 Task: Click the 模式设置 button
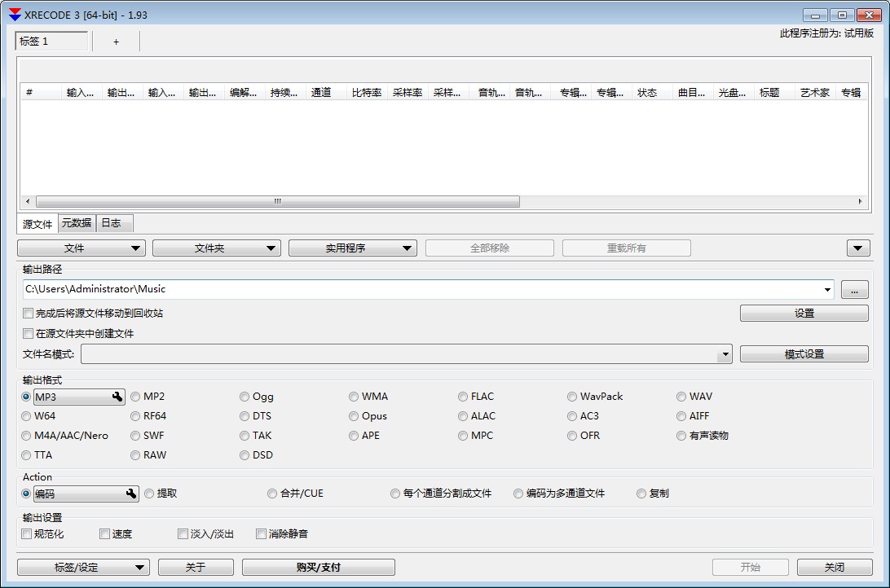coord(804,354)
